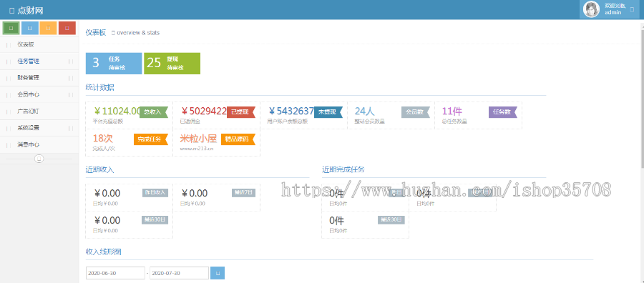
Task: Open 消息中心 in the sidebar menu
Action: pos(39,145)
